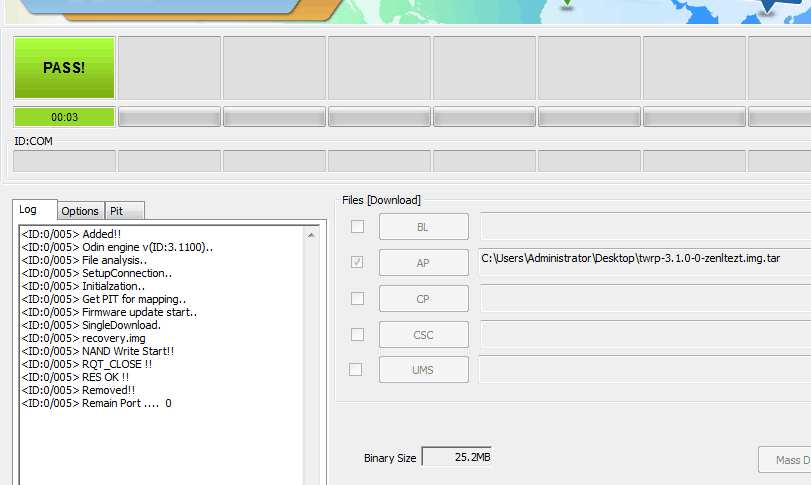
Task: Click the AP file path field
Action: click(x=645, y=262)
